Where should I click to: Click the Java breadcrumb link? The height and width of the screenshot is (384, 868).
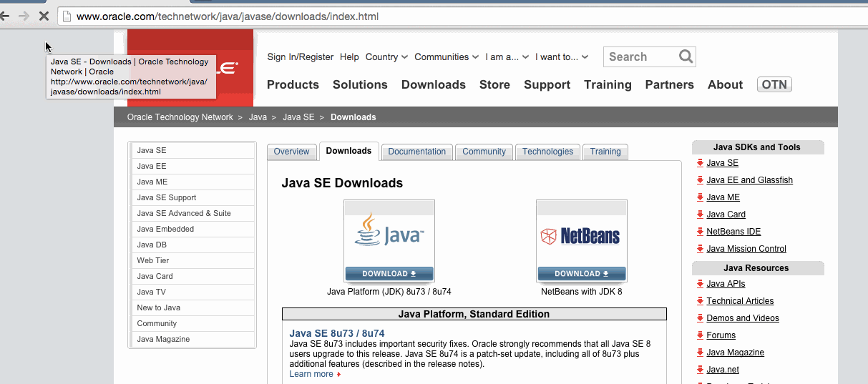[x=258, y=117]
